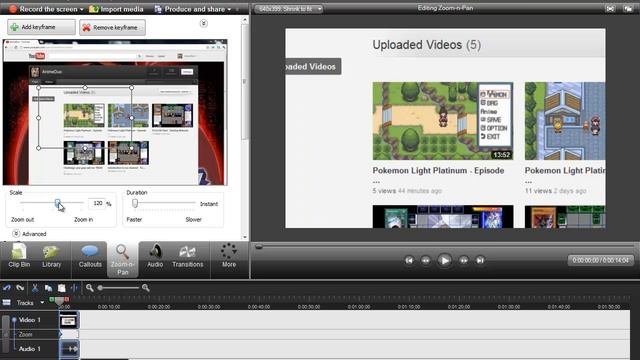The width and height of the screenshot is (640, 360).
Task: Select the Audio 1 clip on timeline
Action: tap(69, 349)
